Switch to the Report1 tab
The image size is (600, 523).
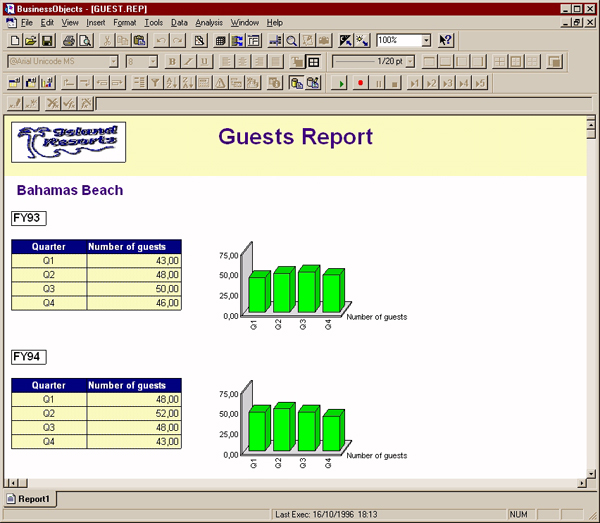click(32, 498)
